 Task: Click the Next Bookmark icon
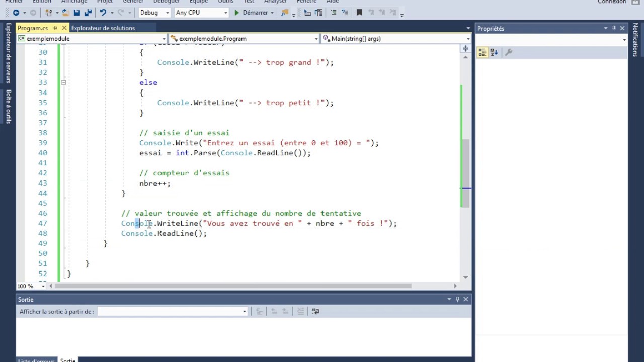[382, 13]
